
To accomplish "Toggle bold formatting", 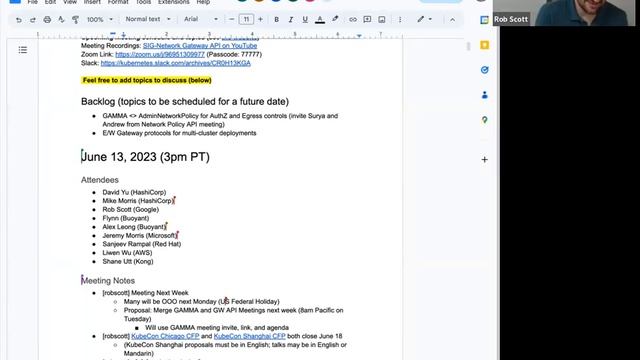I will click(x=276, y=20).
